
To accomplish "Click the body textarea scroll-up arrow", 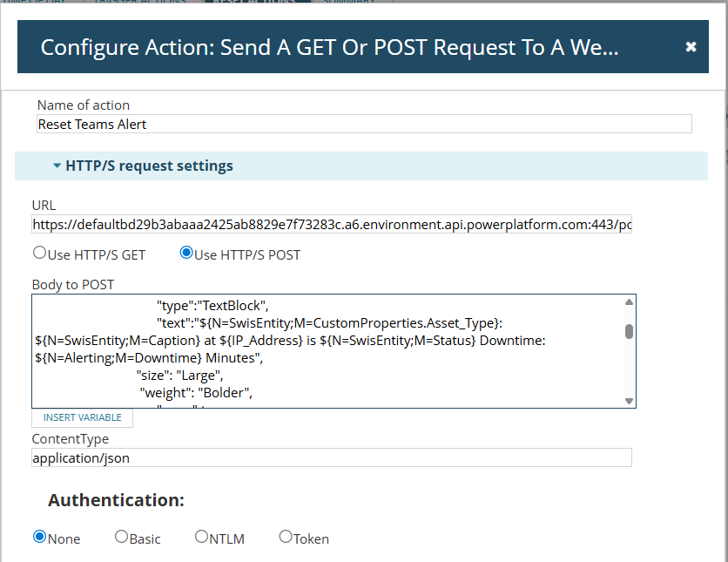I will coord(629,302).
